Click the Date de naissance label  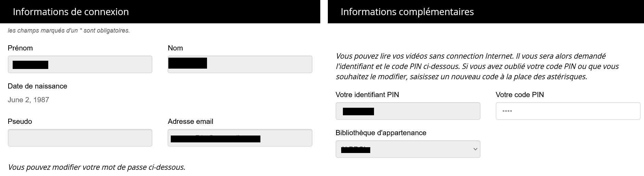[37, 86]
